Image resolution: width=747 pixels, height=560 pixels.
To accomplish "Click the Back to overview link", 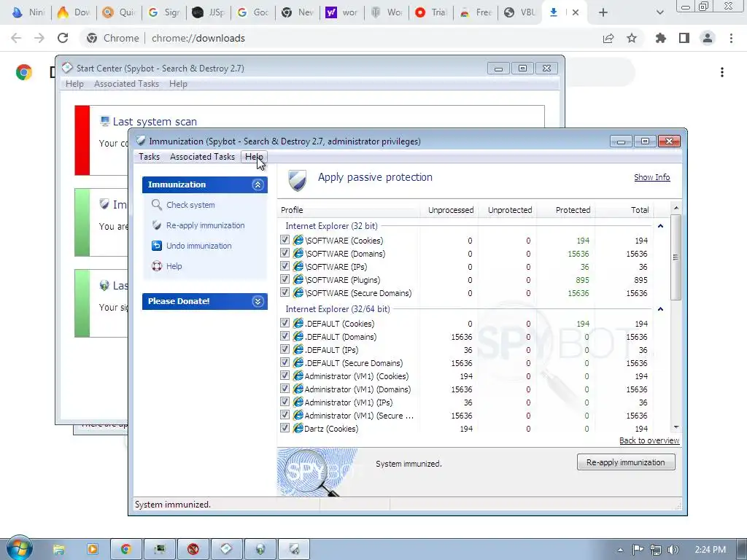I will pyautogui.click(x=649, y=440).
